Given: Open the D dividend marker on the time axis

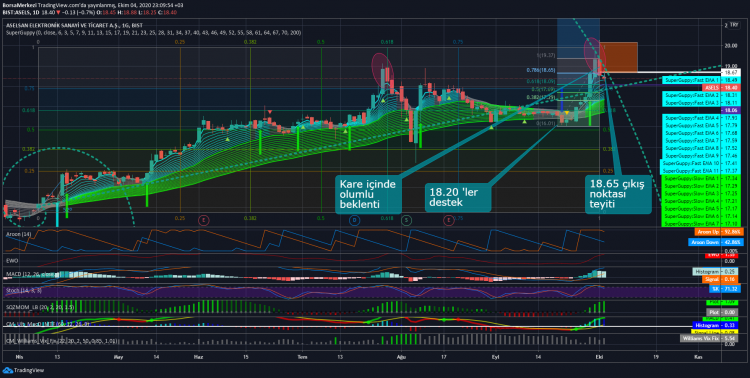Looking at the screenshot, I should [x=354, y=220].
